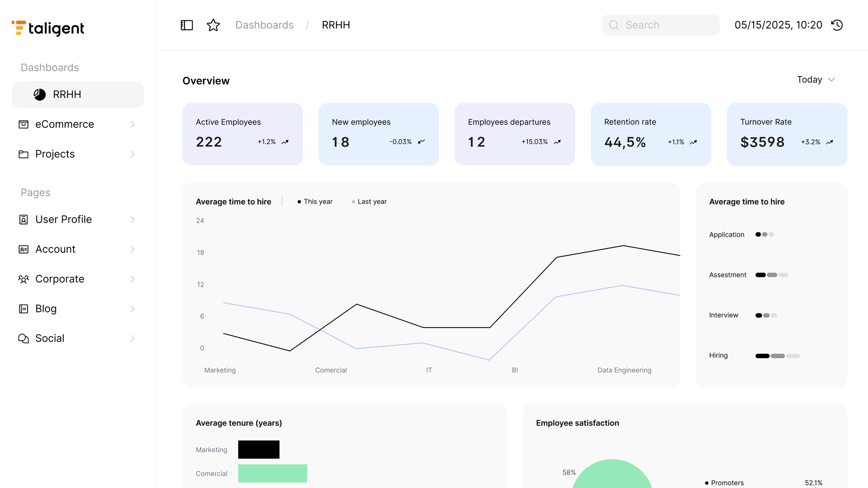
Task: Toggle the Promoters legend entry
Action: [x=724, y=483]
